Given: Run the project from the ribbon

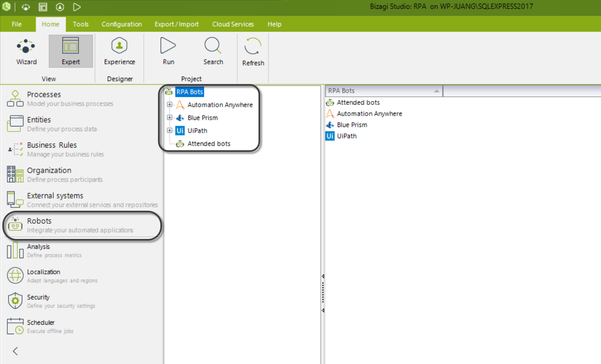Looking at the screenshot, I should (x=168, y=51).
